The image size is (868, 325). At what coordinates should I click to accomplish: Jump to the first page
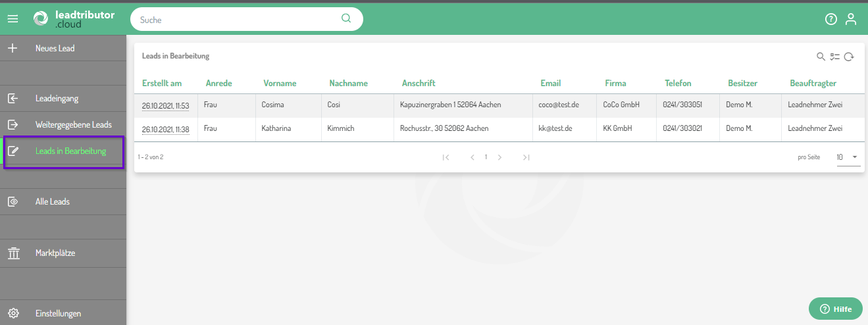446,157
